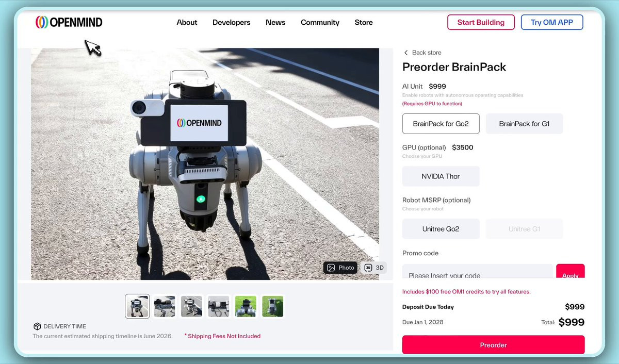Apply the promo code

click(570, 272)
